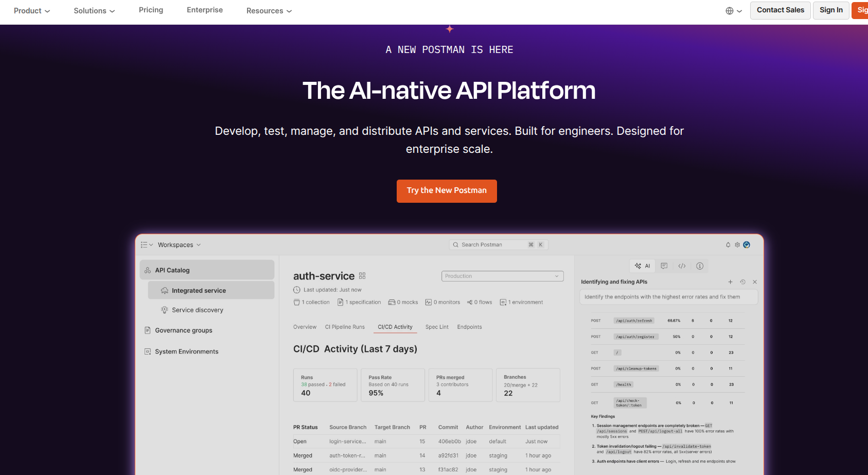Click the environment icon next to 1 environment
The width and height of the screenshot is (868, 475).
(503, 302)
